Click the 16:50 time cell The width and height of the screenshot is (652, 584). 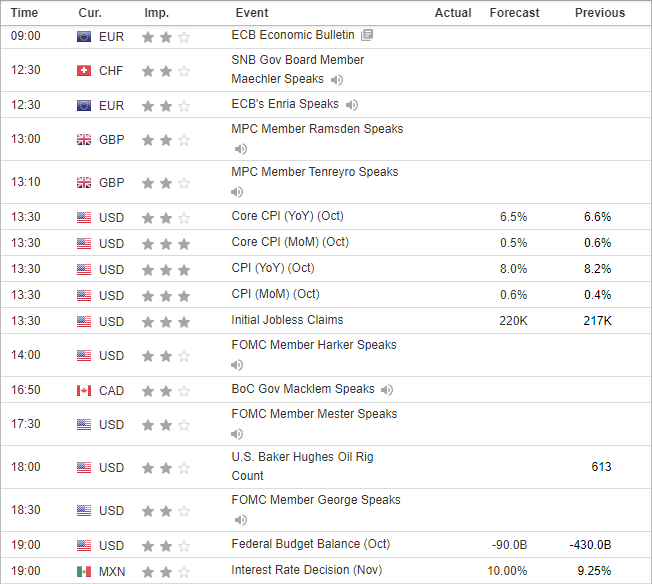25,390
